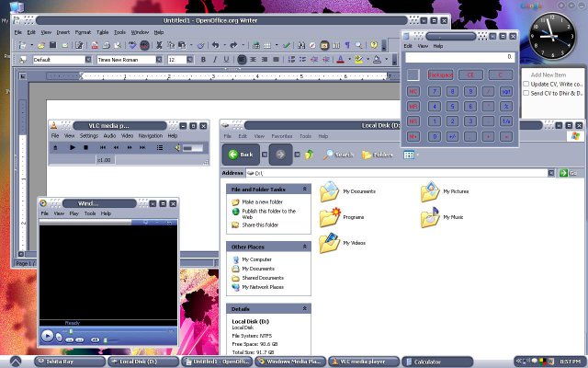Collapse the Details panel
The width and height of the screenshot is (588, 368).
click(x=304, y=309)
